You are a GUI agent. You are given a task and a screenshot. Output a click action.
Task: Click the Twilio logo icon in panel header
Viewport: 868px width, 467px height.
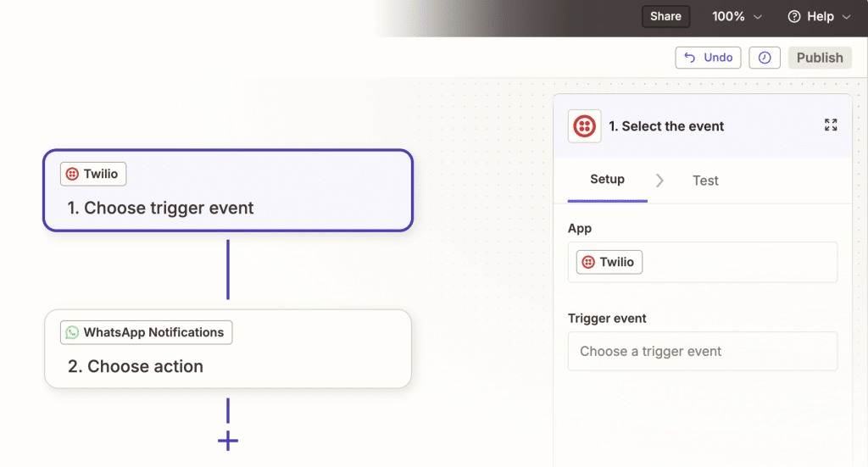[x=584, y=126]
